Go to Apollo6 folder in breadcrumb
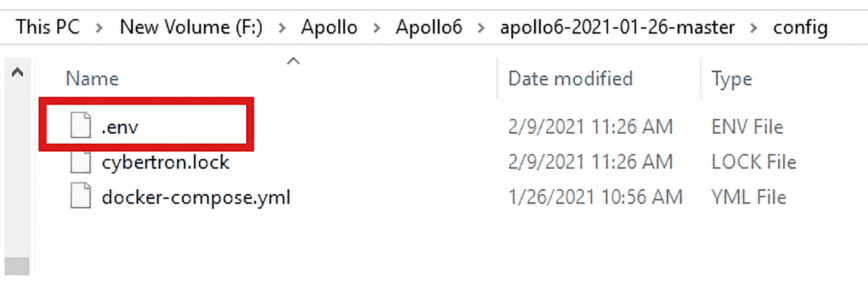The width and height of the screenshot is (868, 289). click(429, 27)
